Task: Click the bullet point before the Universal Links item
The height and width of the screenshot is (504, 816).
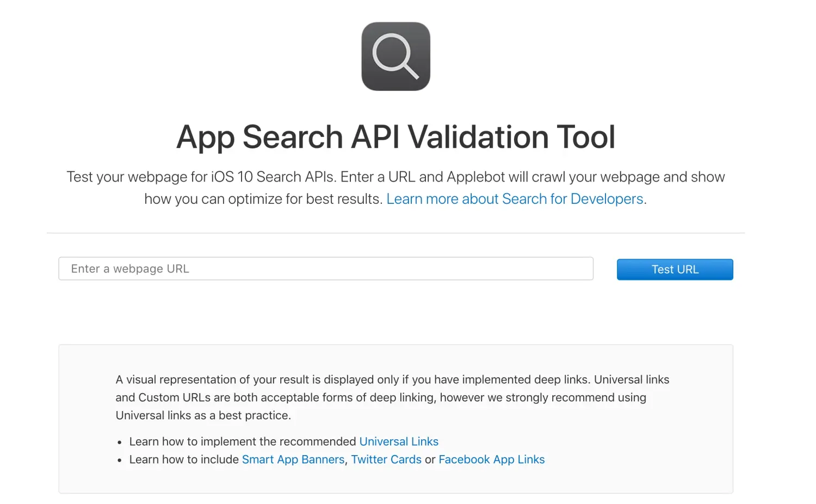Action: [x=120, y=443]
